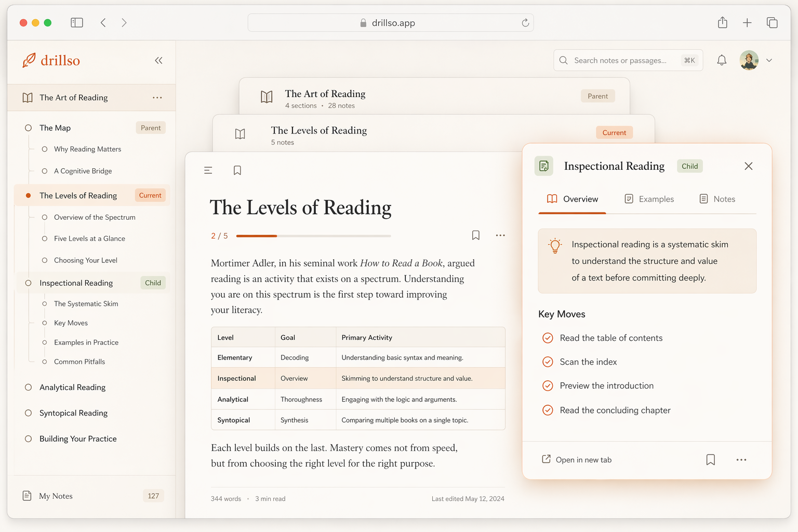Uncheck 'Preview the introduction' key move
The image size is (798, 532).
pos(548,386)
